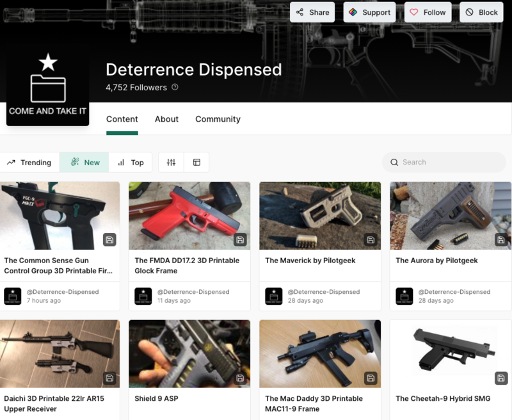Click the layout toggle icon next to filters

[196, 163]
